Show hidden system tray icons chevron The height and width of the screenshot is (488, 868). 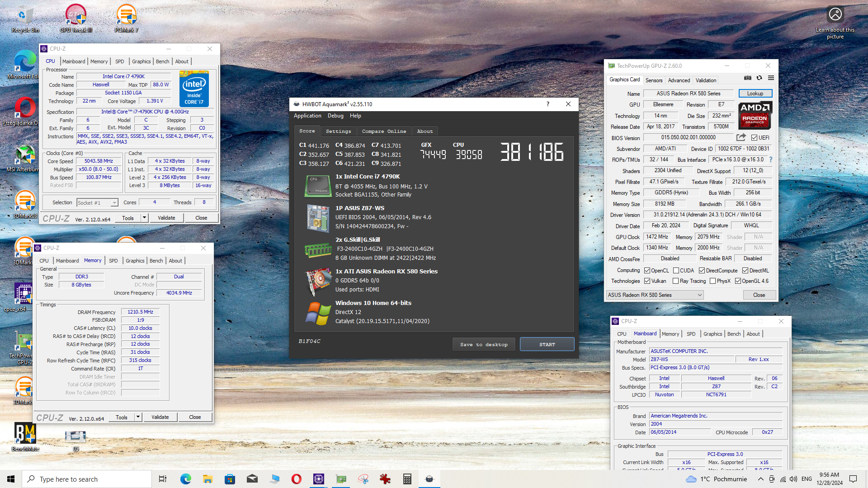(x=761, y=479)
